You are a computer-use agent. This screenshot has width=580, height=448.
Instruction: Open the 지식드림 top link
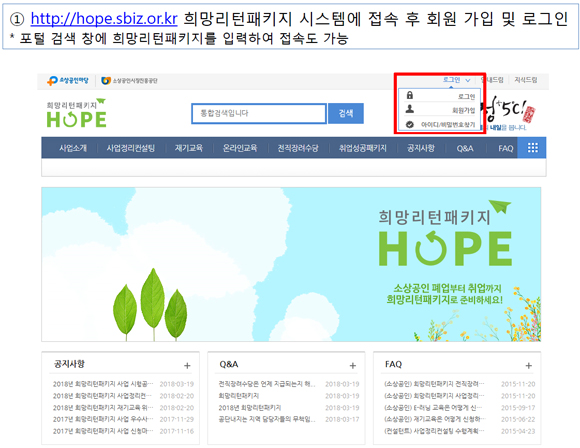tap(526, 80)
